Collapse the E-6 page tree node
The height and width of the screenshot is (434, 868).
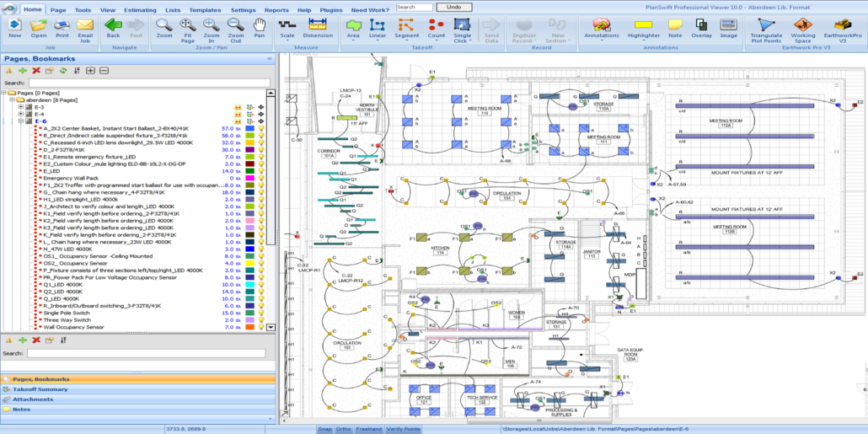tap(21, 121)
